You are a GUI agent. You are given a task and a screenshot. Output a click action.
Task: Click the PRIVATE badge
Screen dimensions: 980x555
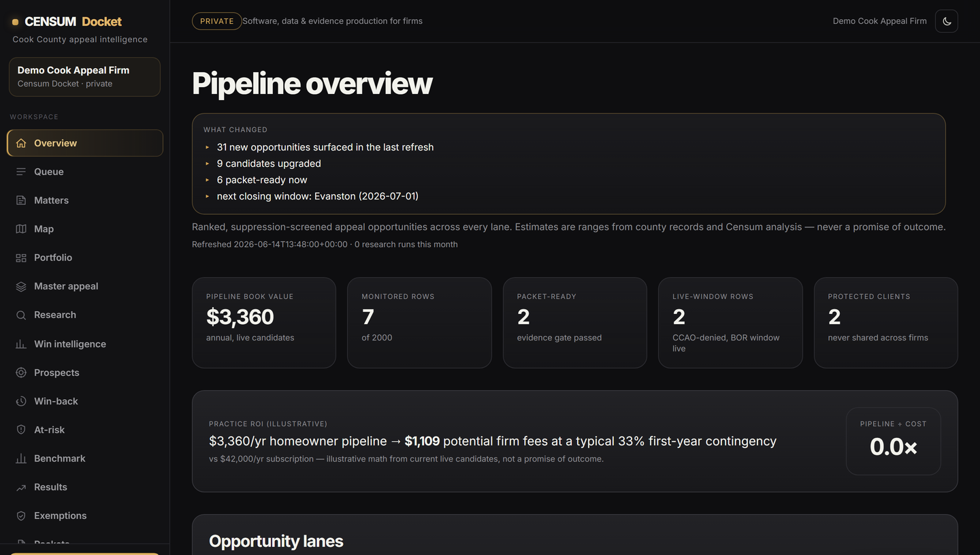(x=217, y=21)
